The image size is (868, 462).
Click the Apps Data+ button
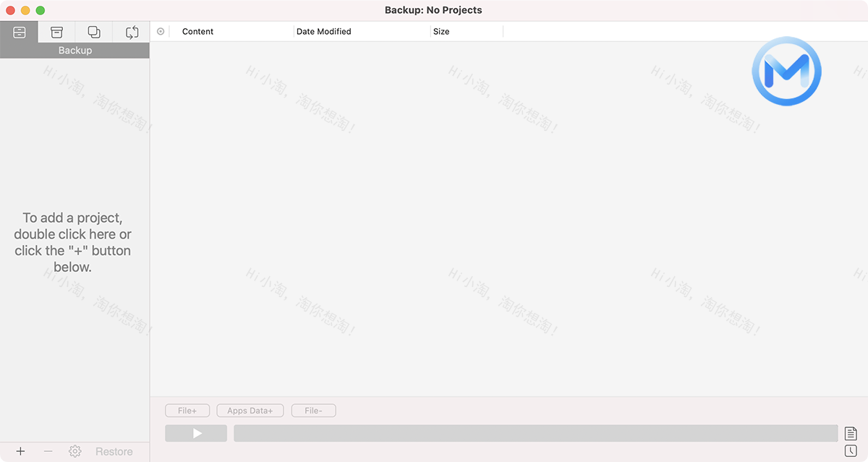250,410
